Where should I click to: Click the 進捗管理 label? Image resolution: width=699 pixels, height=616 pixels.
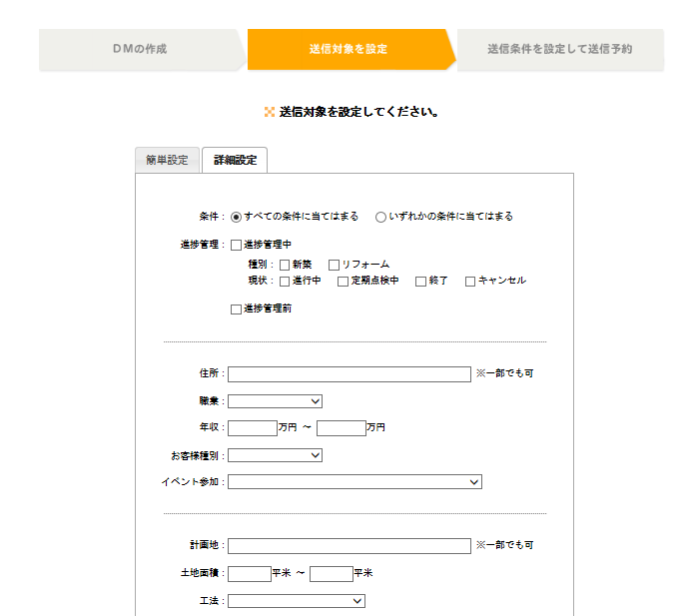(x=200, y=245)
